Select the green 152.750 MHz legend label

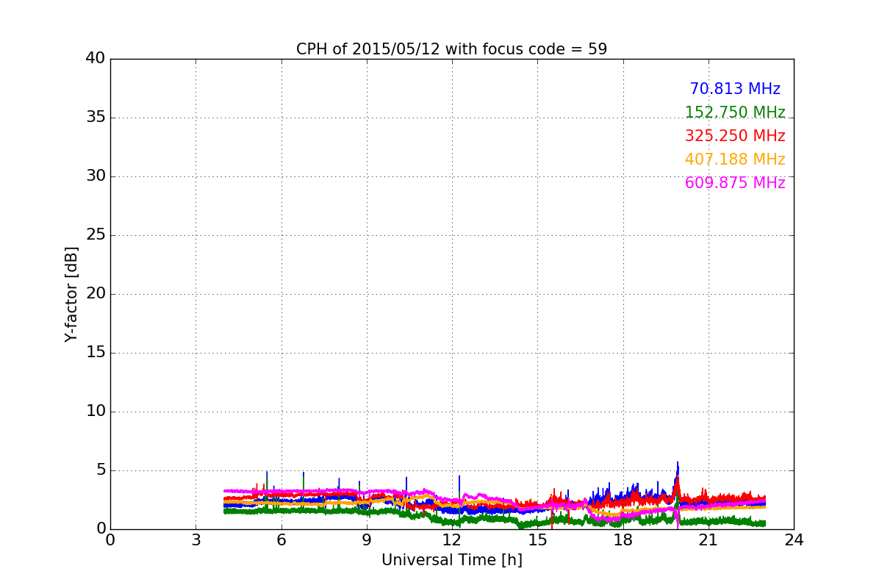click(x=735, y=112)
